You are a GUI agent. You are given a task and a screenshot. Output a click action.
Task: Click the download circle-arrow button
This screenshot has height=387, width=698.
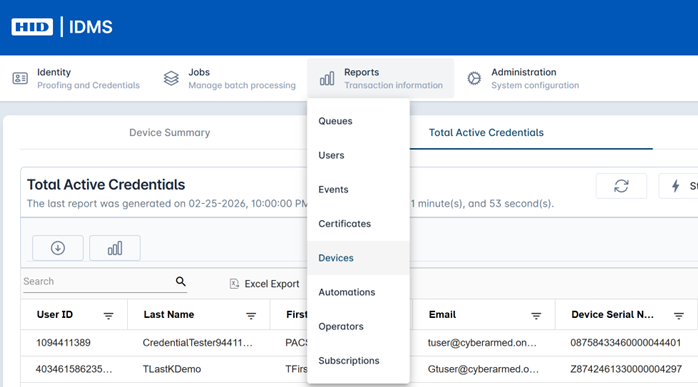click(58, 248)
